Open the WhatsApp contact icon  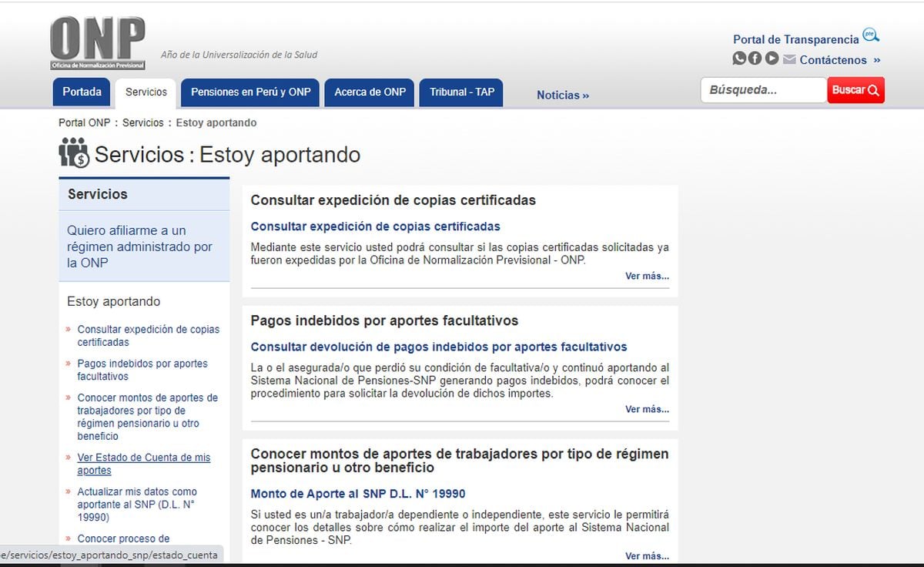pos(739,59)
